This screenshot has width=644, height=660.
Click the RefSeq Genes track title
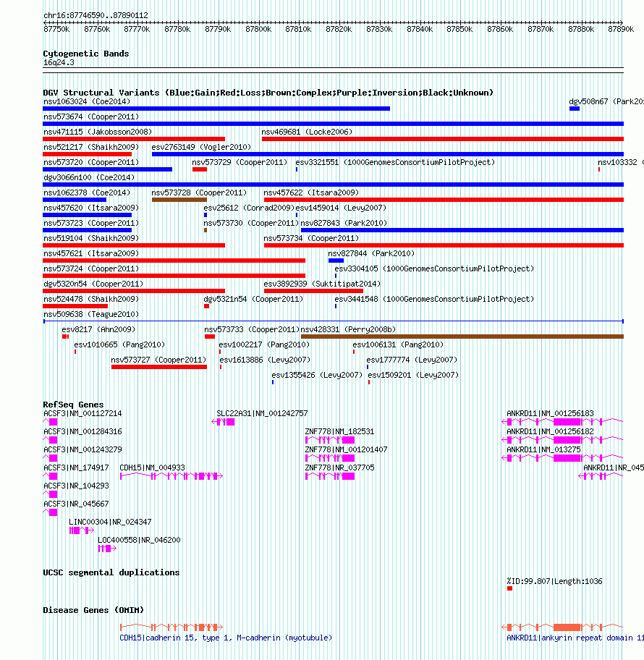73,405
